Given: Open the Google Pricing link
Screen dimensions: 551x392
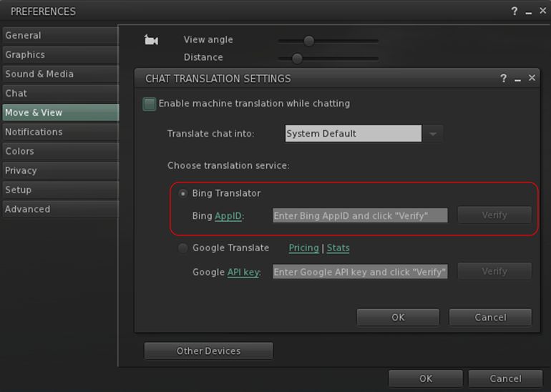Looking at the screenshot, I should coord(303,248).
